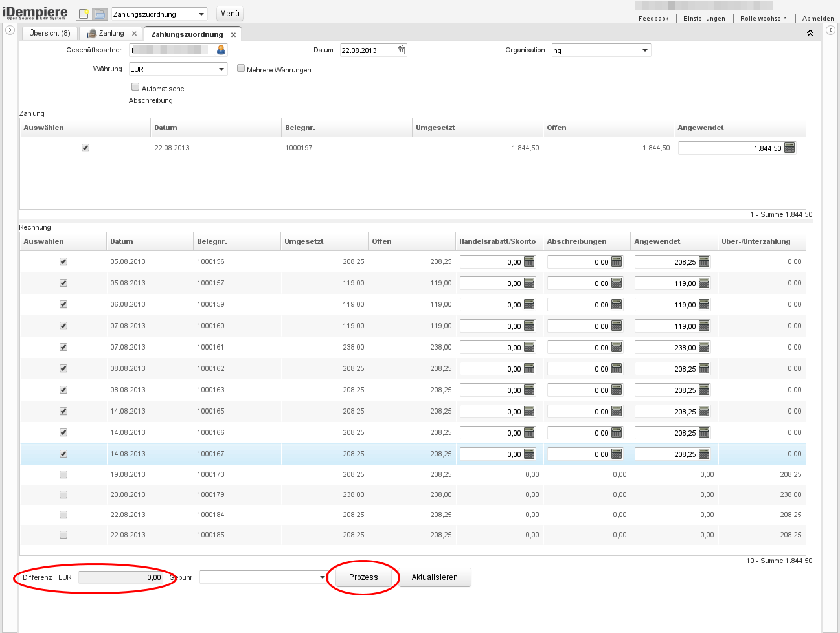This screenshot has width=840, height=633.
Task: Collapse the header panel with double chevron
Action: coord(810,33)
